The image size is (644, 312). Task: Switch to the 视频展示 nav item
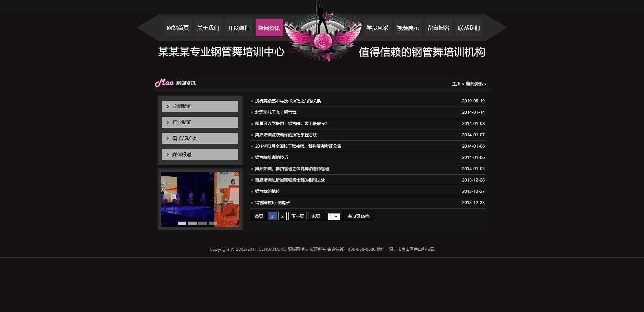tap(408, 28)
